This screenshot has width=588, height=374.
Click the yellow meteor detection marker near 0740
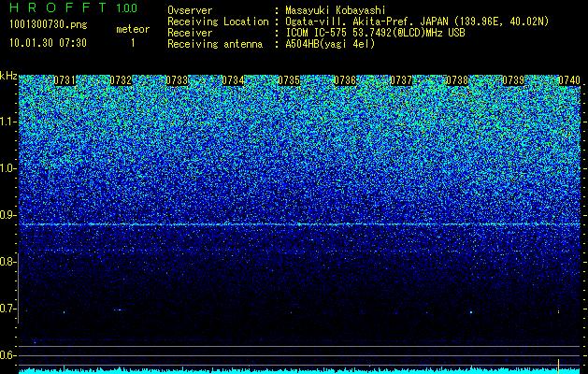pos(558,366)
